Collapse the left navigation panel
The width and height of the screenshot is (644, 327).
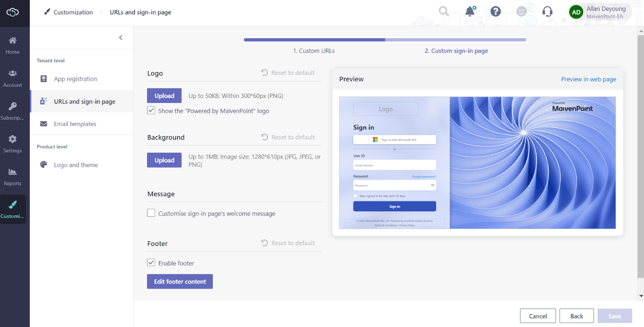[x=120, y=37]
